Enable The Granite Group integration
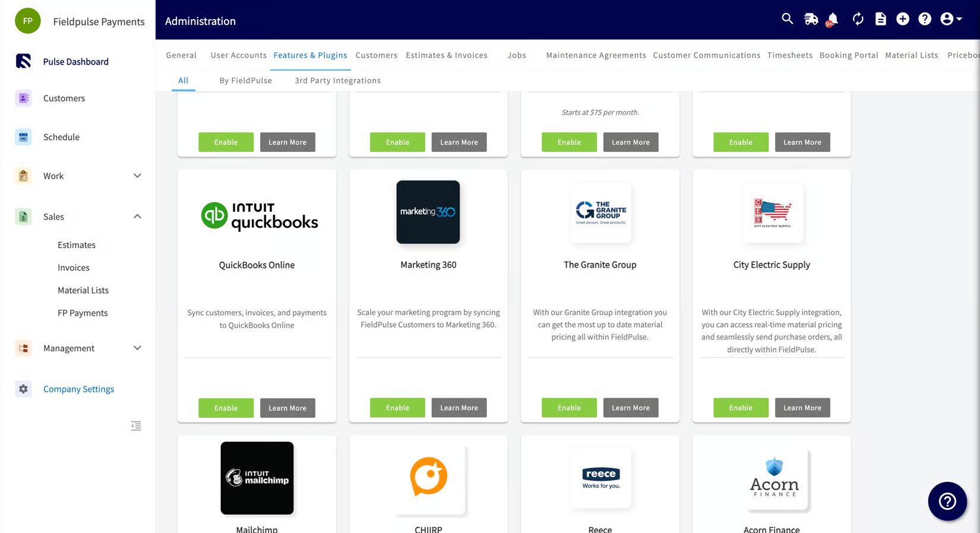980x533 pixels. [x=569, y=408]
